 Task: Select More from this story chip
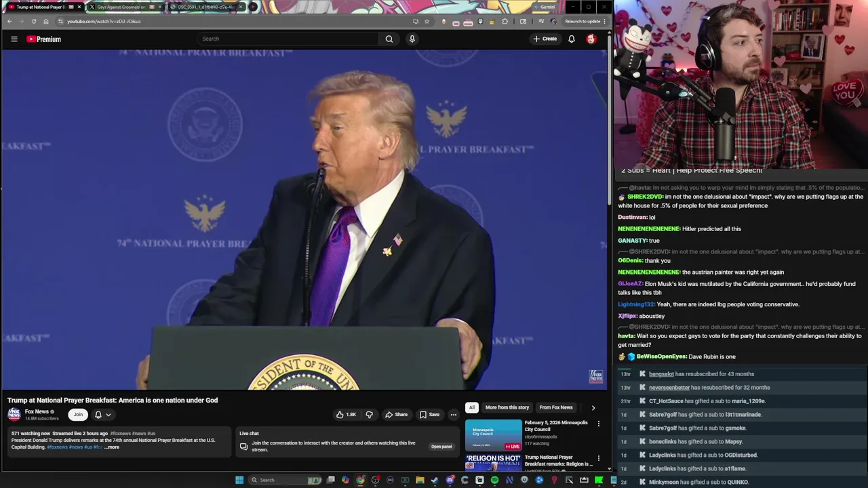click(507, 407)
